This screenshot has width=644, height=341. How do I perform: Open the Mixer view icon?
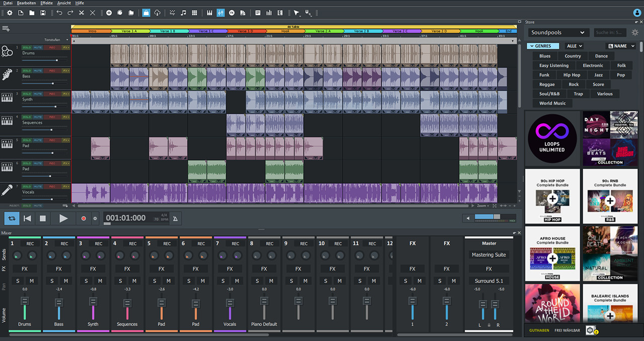[220, 13]
